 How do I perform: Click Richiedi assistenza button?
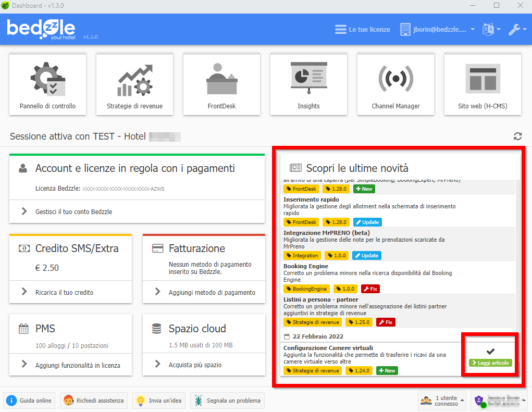94,401
